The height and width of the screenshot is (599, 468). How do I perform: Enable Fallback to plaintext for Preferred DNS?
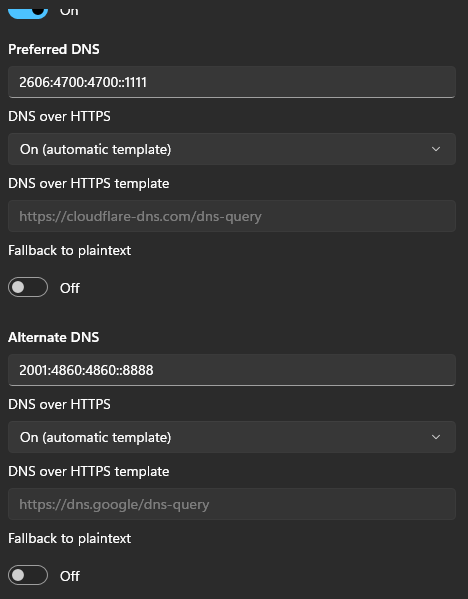click(28, 287)
